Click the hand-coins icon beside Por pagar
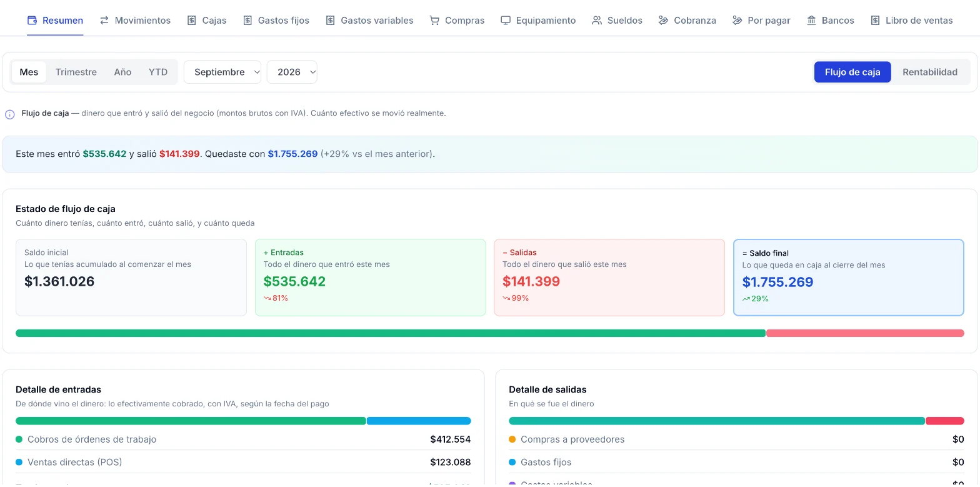Viewport: 980px width, 487px height. 737,20
